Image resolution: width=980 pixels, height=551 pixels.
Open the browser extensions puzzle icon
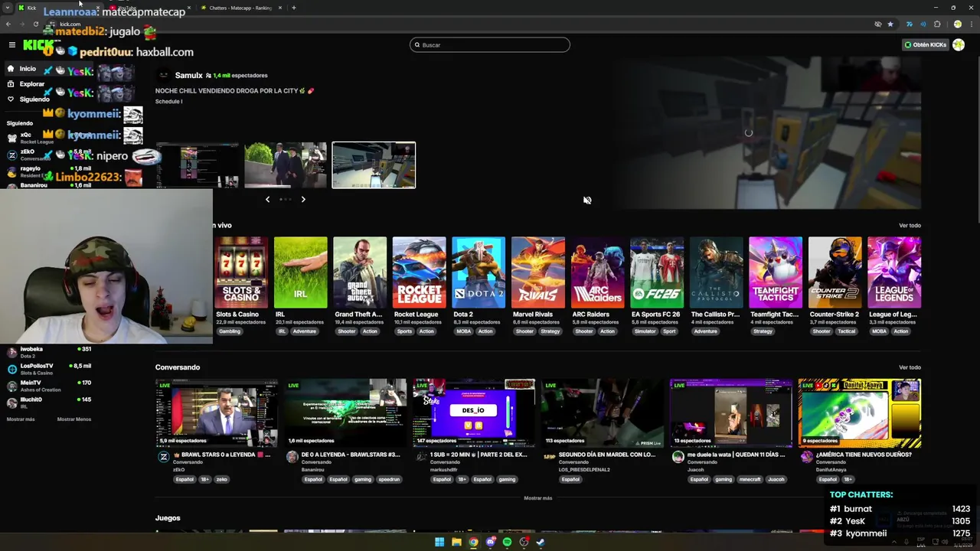pyautogui.click(x=937, y=24)
